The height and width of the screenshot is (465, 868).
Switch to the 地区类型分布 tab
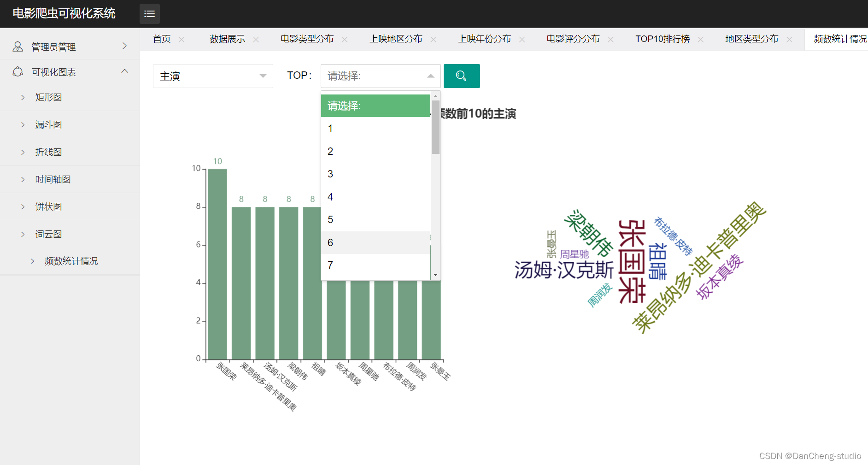[751, 39]
